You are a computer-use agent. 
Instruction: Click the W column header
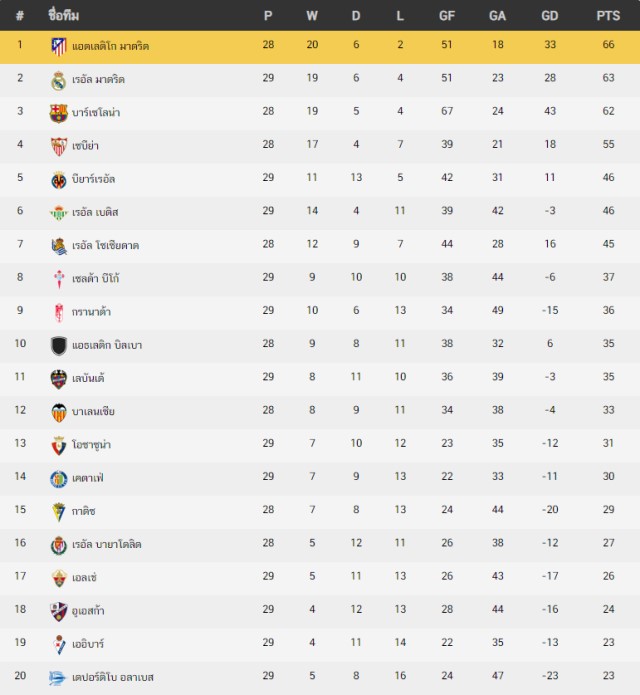tap(312, 16)
